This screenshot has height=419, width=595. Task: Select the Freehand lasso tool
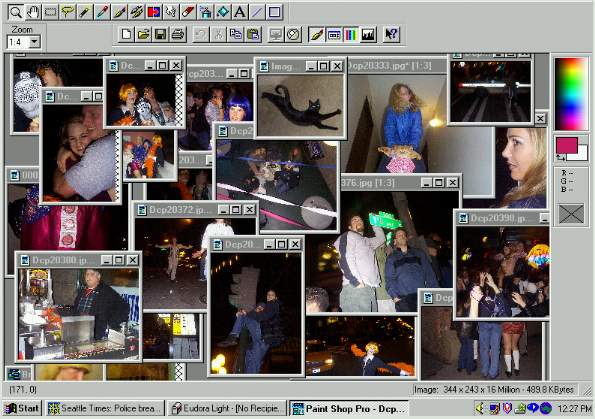point(68,12)
